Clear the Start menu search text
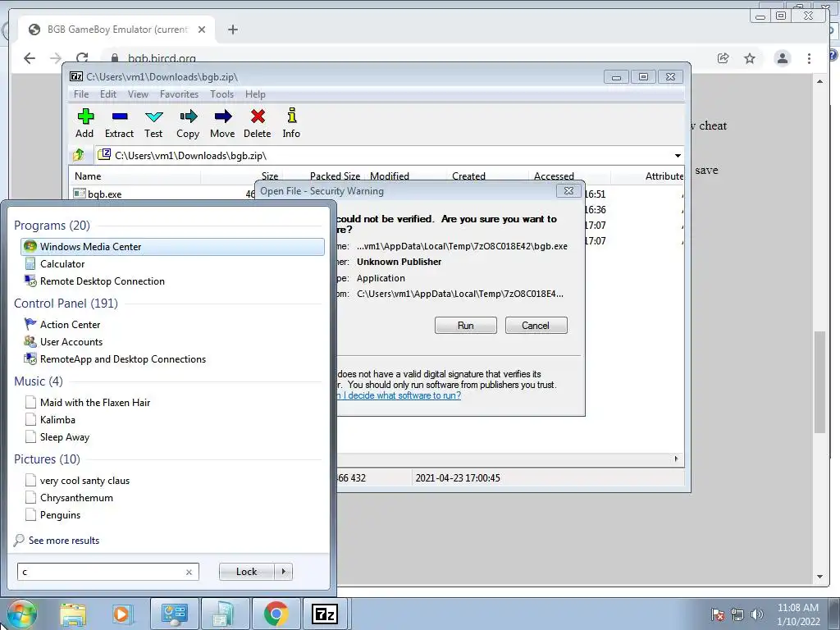The height and width of the screenshot is (630, 840). tap(189, 572)
